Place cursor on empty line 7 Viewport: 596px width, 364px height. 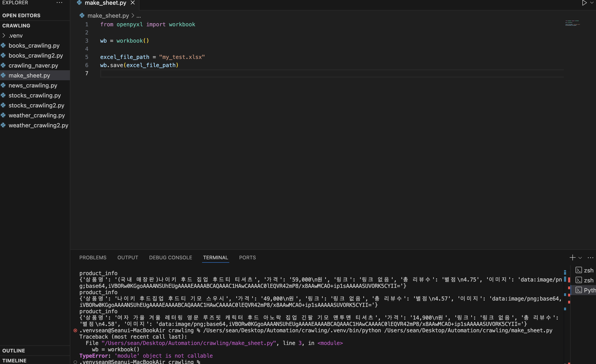(332, 73)
